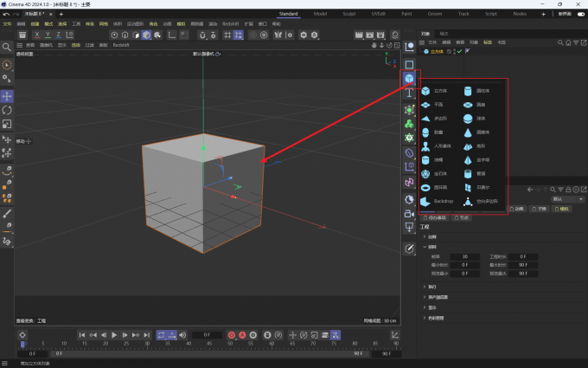Click the 节点 button in attribute manager

[461, 218]
